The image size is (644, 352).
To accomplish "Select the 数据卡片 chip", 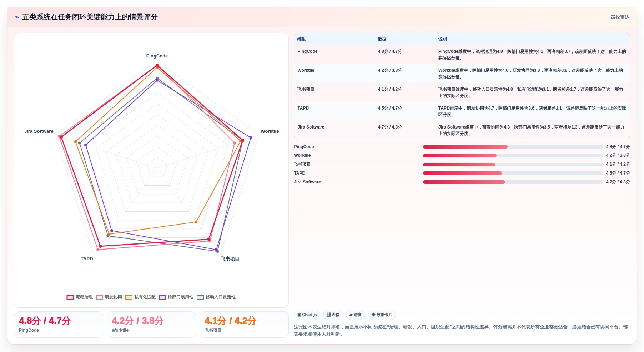I will [x=382, y=315].
